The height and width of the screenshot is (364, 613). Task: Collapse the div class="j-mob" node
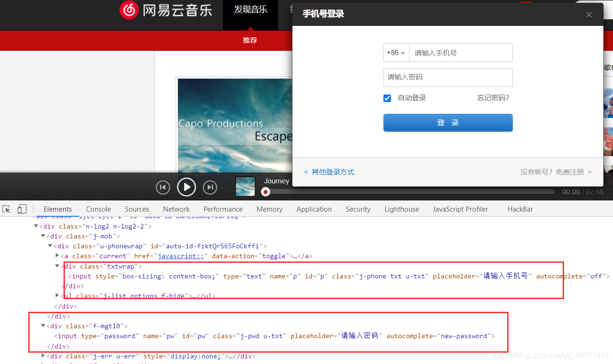(43, 236)
